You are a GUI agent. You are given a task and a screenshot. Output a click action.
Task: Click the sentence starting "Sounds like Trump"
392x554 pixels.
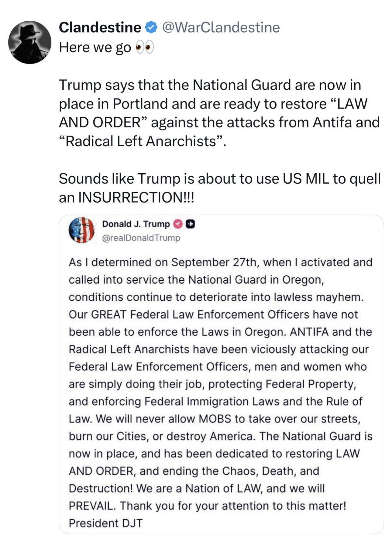(x=219, y=188)
